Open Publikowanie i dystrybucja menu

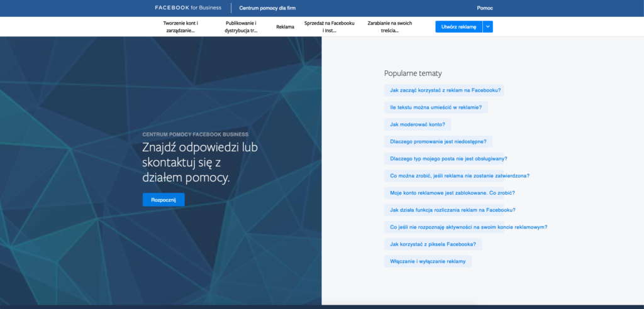(x=241, y=26)
